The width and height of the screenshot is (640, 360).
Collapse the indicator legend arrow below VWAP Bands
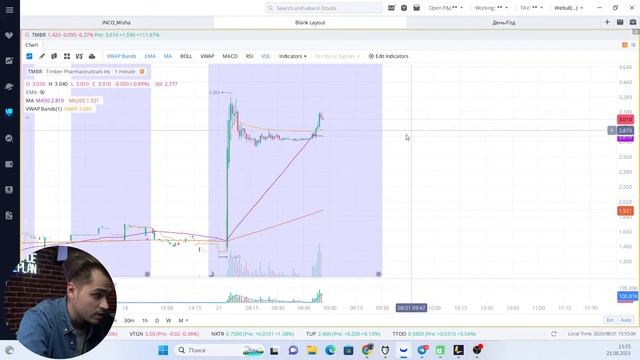27,118
